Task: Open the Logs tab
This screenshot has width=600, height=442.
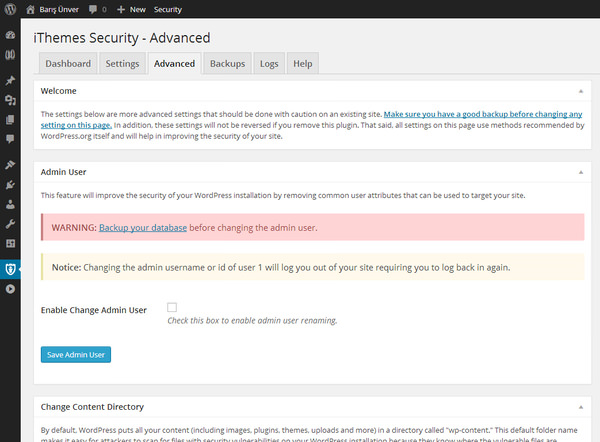Action: pos(269,64)
